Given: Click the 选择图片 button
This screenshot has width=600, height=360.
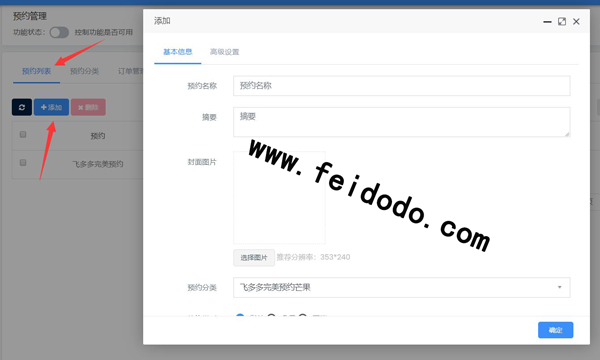Looking at the screenshot, I should click(254, 257).
